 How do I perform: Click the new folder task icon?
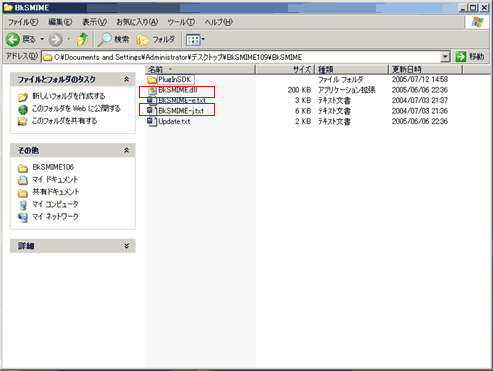coord(23,97)
